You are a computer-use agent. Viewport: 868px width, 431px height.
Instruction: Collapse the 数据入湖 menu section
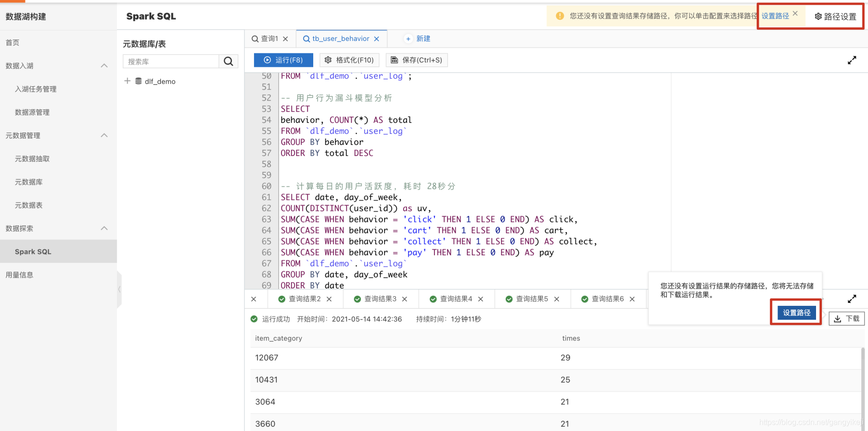pos(104,65)
